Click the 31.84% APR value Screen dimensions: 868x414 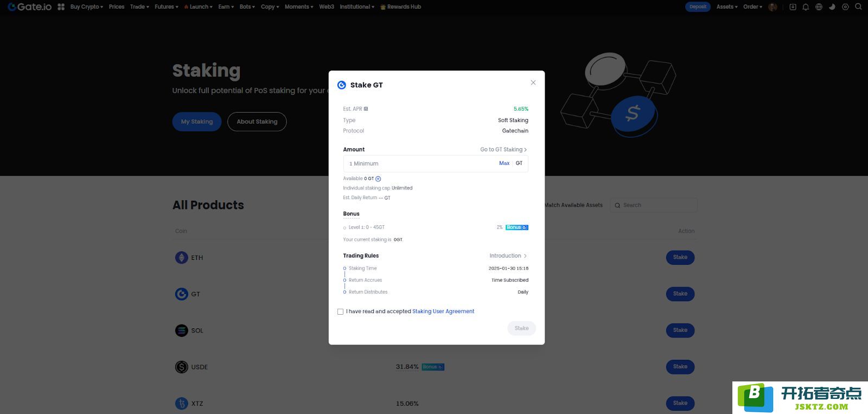[407, 367]
